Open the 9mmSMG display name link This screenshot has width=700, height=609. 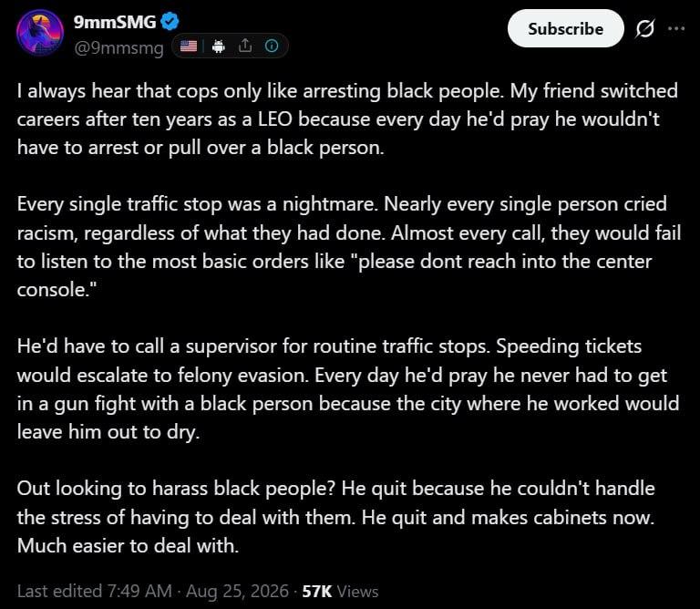coord(115,22)
